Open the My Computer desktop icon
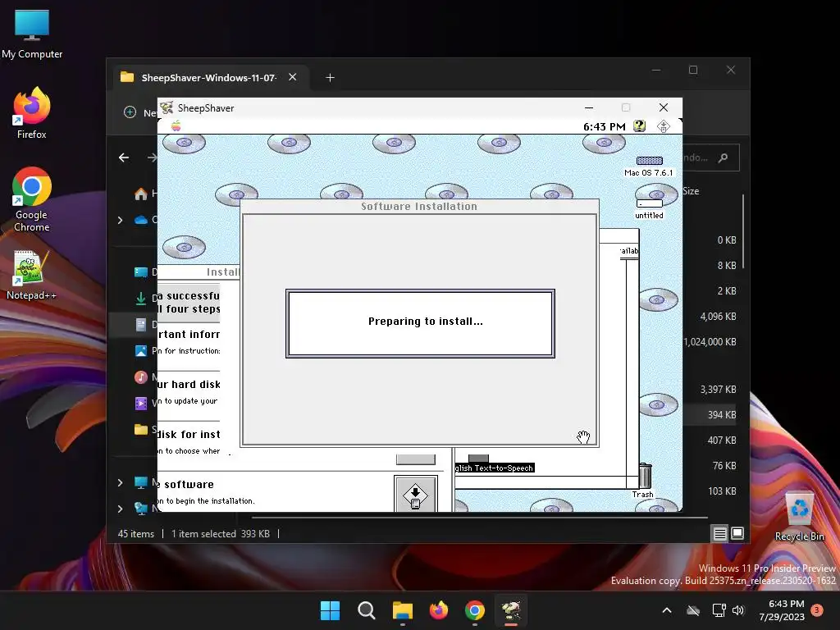Image resolution: width=840 pixels, height=630 pixels. pos(32,34)
